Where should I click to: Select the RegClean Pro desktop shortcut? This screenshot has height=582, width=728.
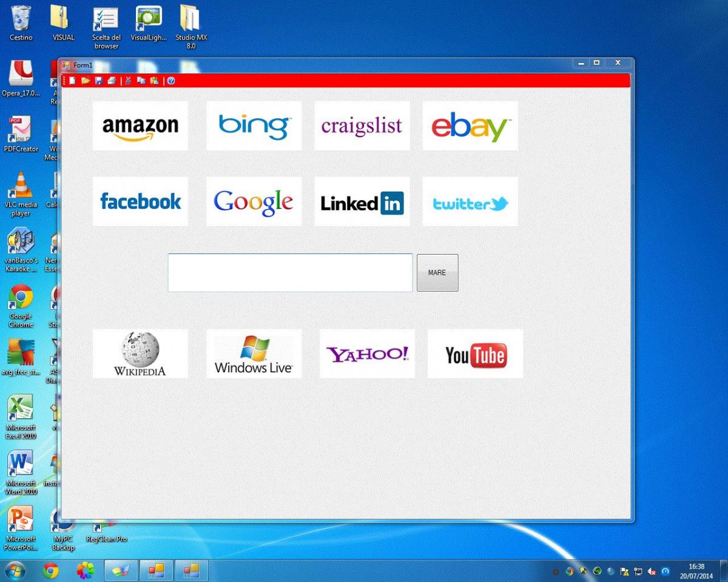pyautogui.click(x=106, y=532)
